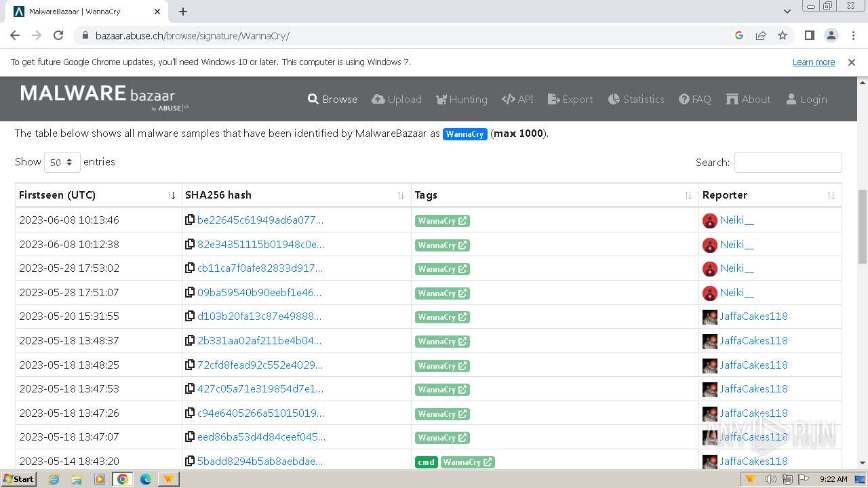Open the Browse menu item
Viewport: 868px width, 488px height.
(332, 99)
